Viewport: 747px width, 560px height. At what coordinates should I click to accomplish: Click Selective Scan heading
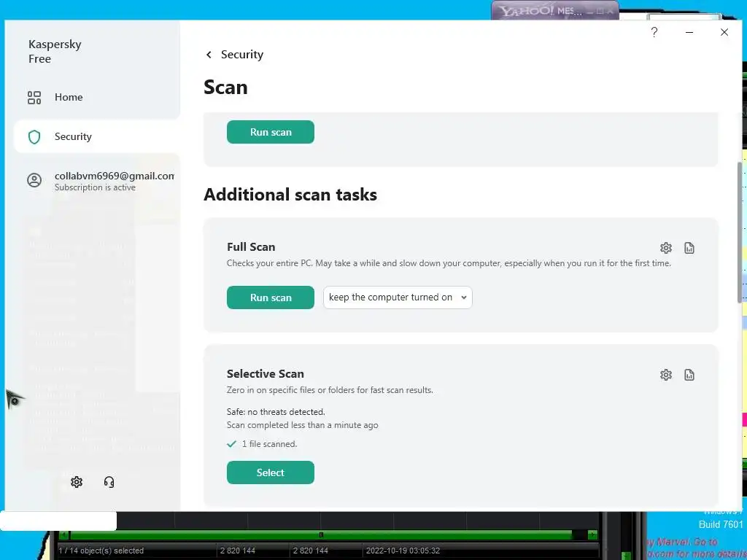point(266,374)
